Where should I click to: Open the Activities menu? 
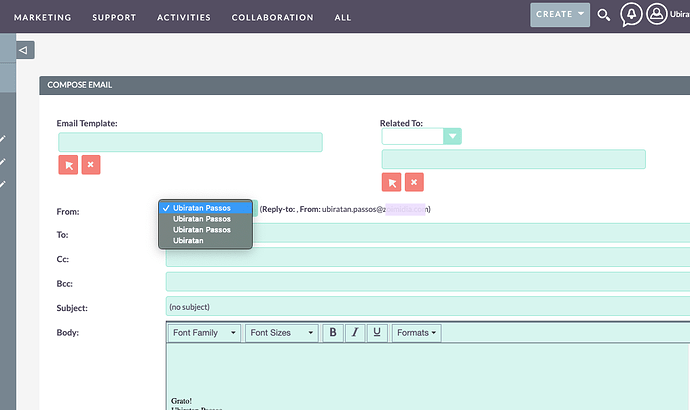tap(184, 18)
